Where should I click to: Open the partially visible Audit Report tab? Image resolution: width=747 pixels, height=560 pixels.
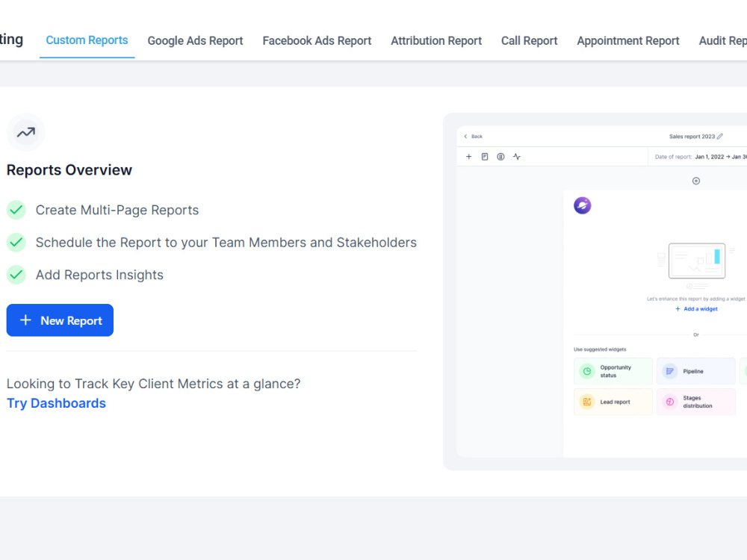coord(722,41)
